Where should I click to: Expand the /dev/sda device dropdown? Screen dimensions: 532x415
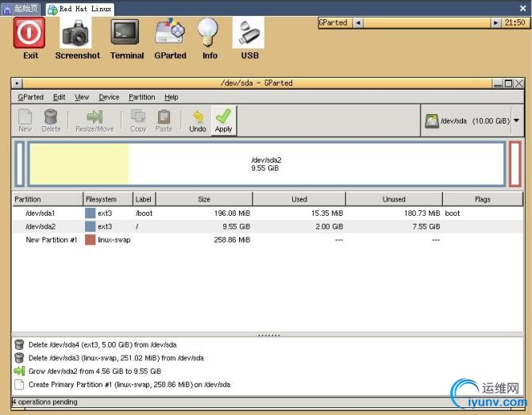516,121
